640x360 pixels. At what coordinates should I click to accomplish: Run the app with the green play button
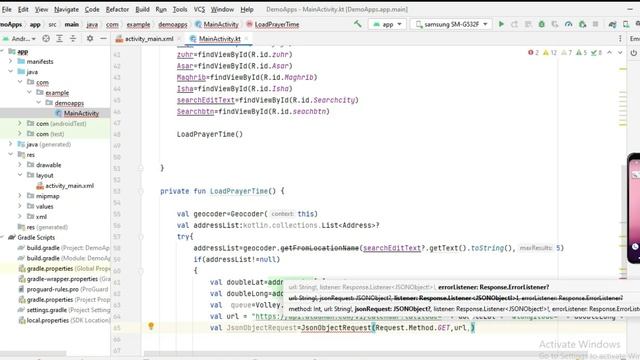501,24
